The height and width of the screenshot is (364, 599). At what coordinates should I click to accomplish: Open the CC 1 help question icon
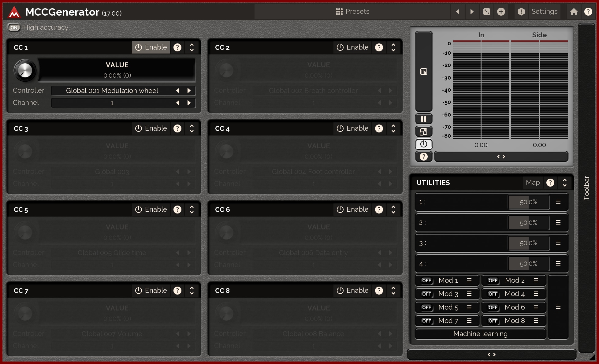click(177, 47)
